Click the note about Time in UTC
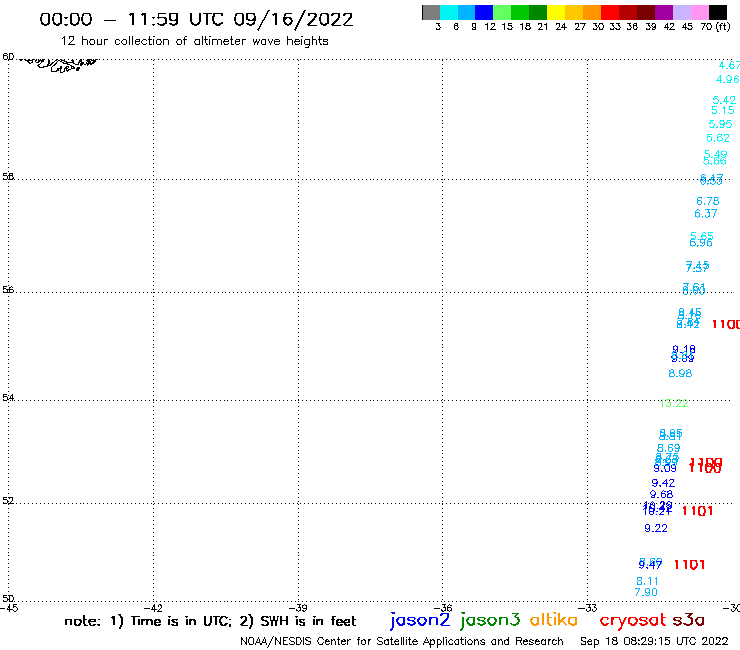Screen dimensions: 740x650 210,621
